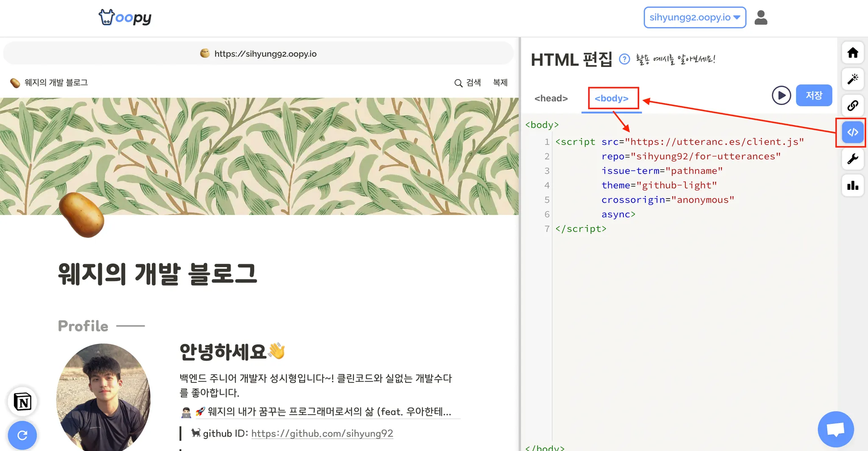The height and width of the screenshot is (451, 868).
Task: Open the link settings icon
Action: (853, 105)
